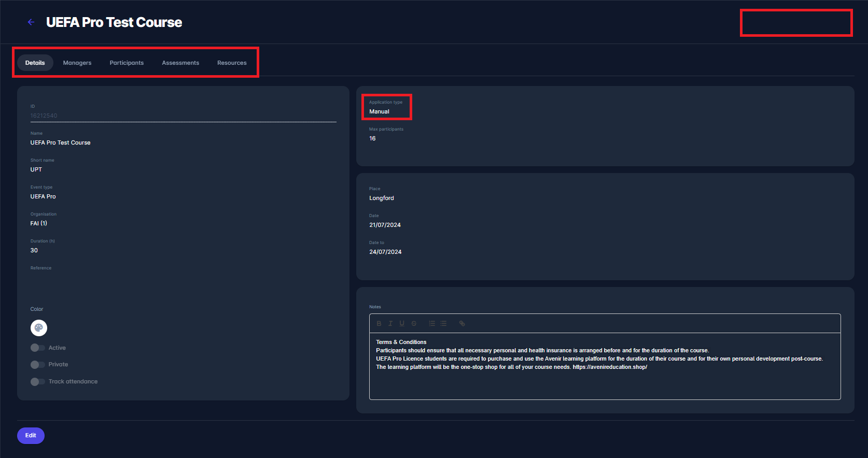Open the Organisation field showing FAI (1)
Image resolution: width=868 pixels, height=458 pixels.
pyautogui.click(x=39, y=223)
